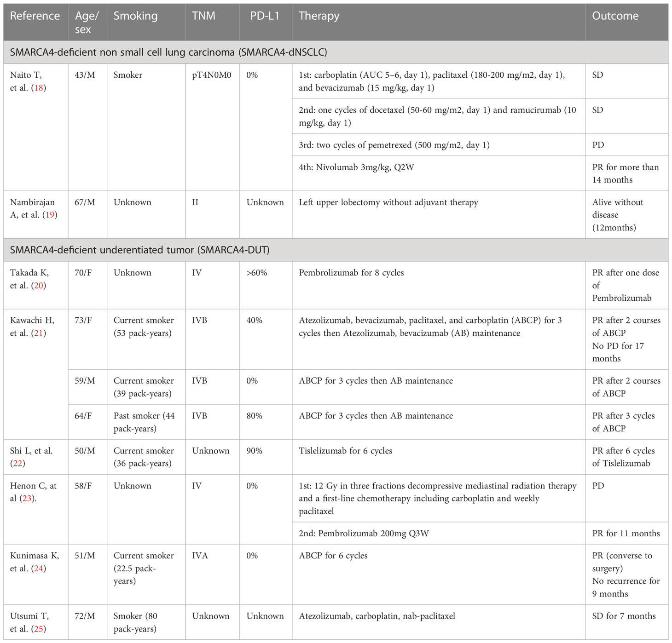Click '2nd: Pembrolizumab 200mg Q3W' therapy cell
This screenshot has width=672, height=643.
(x=439, y=534)
